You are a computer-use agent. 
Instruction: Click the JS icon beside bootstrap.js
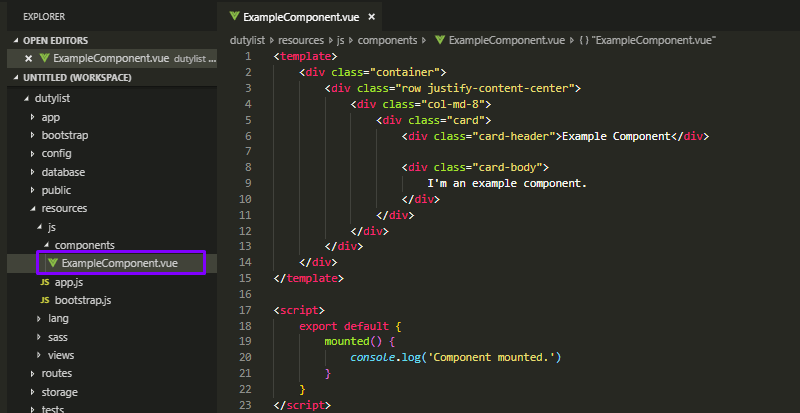pyautogui.click(x=45, y=300)
